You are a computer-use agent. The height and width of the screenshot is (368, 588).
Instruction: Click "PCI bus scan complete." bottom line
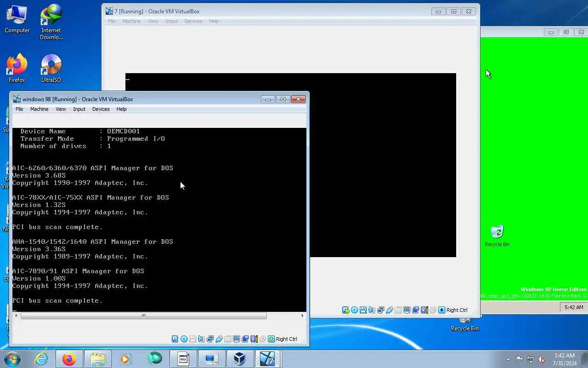pyautogui.click(x=57, y=300)
